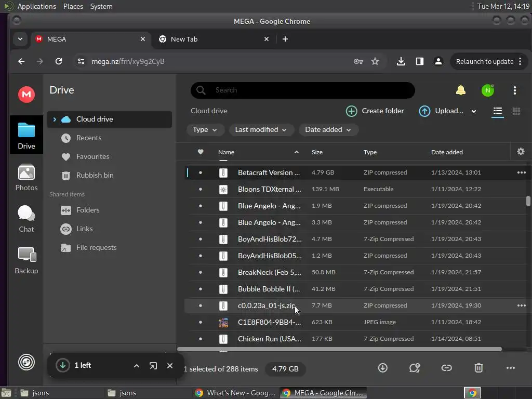Screen dimensions: 532x399
Task: Click the horizontal scrollbar
Action: coord(339,349)
